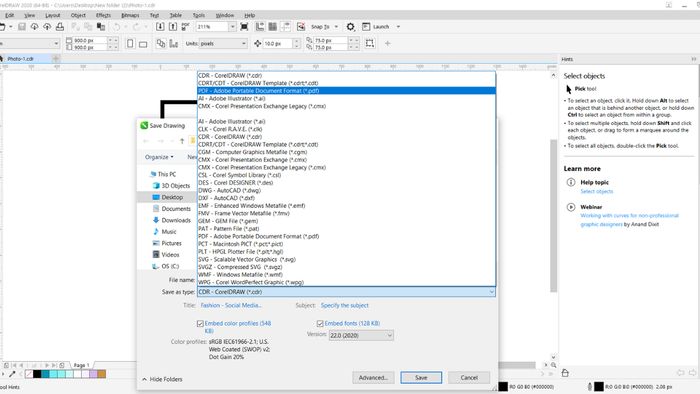
Task: Click the Quick customize plus icon
Action: tap(388, 43)
